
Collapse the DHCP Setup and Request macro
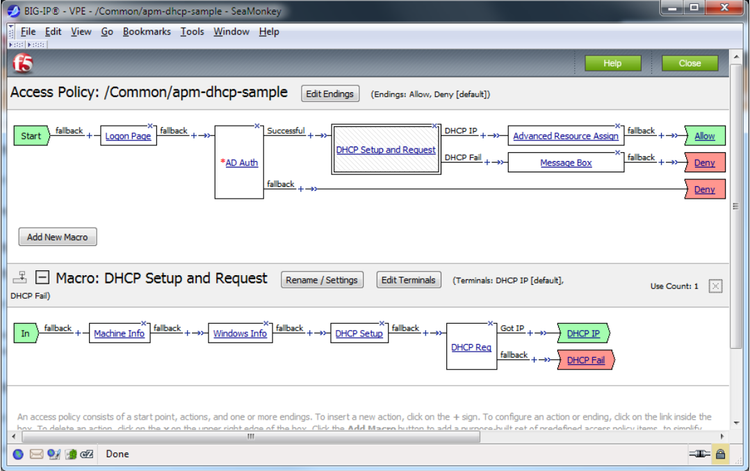pos(42,277)
